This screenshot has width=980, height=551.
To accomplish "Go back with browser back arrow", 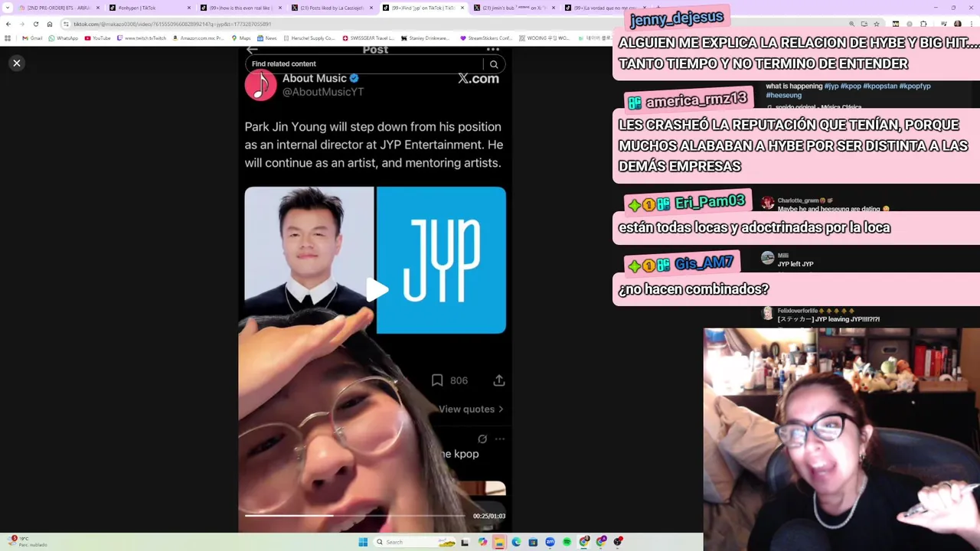I will click(8, 24).
